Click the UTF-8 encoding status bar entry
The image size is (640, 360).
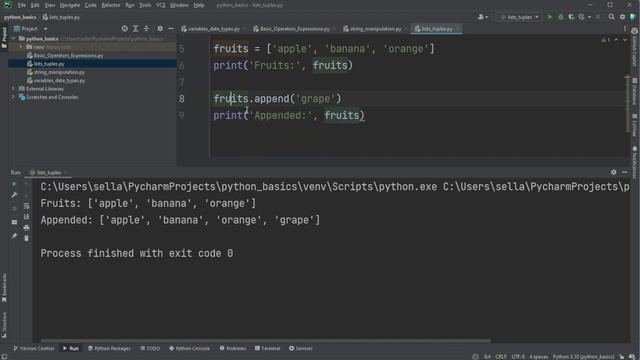518,357
